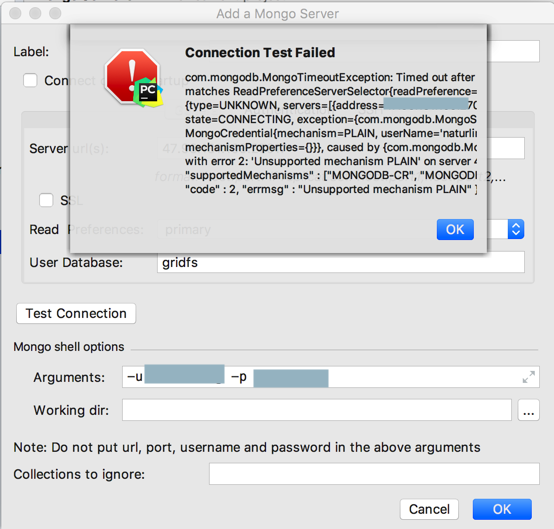Open the Working dir browse button

tap(528, 410)
